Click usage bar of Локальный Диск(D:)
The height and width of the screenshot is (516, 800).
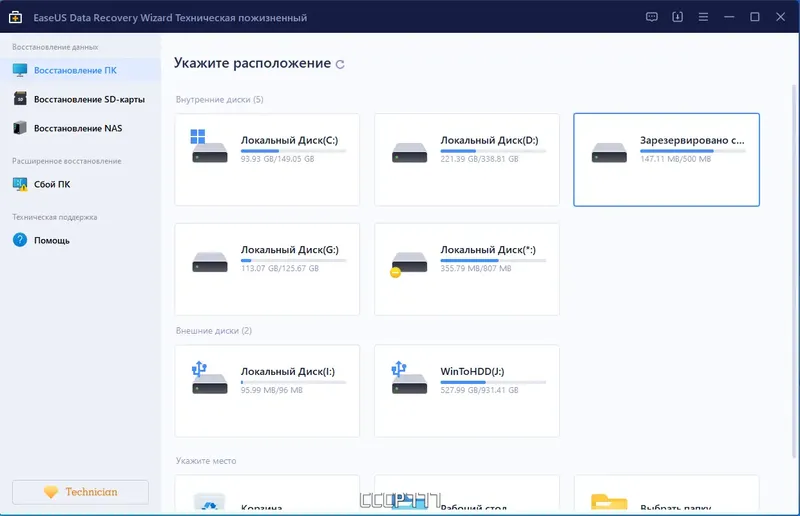click(493, 151)
